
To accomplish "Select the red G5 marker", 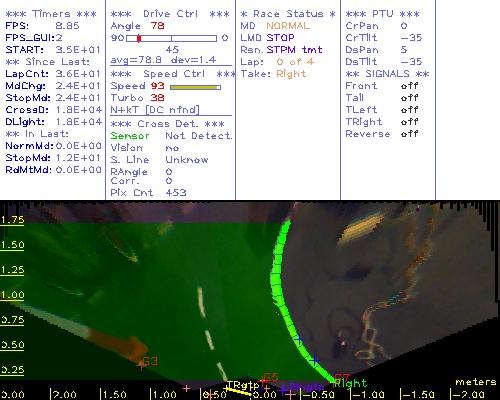I will (271, 377).
